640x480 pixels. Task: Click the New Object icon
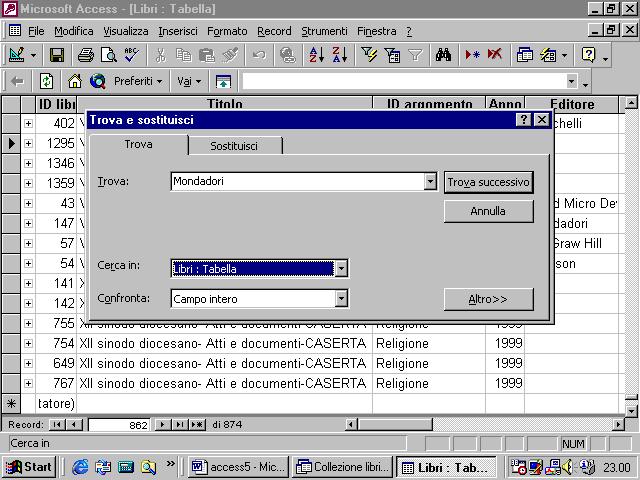pos(548,55)
